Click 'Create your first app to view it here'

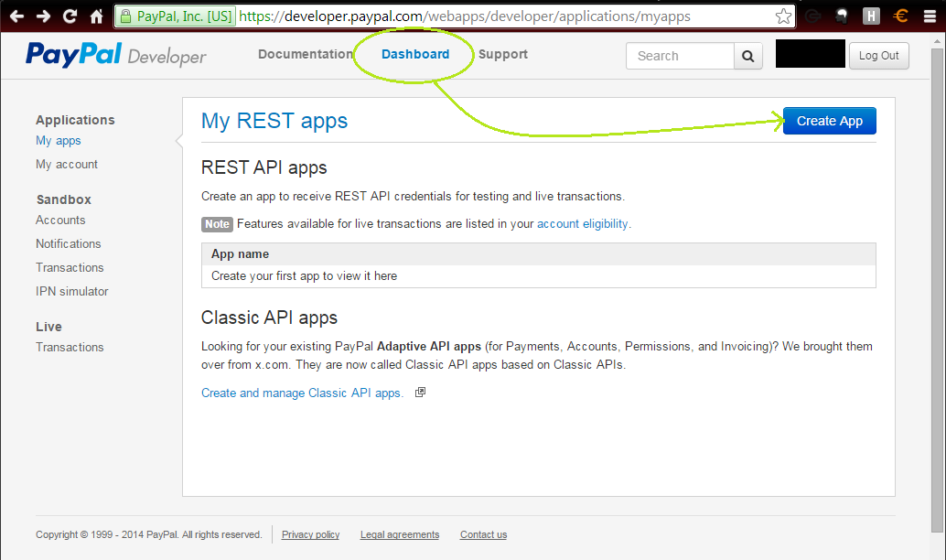tap(304, 275)
